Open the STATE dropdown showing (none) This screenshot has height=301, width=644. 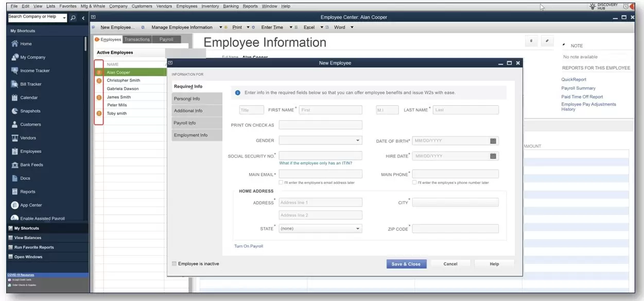[358, 228]
